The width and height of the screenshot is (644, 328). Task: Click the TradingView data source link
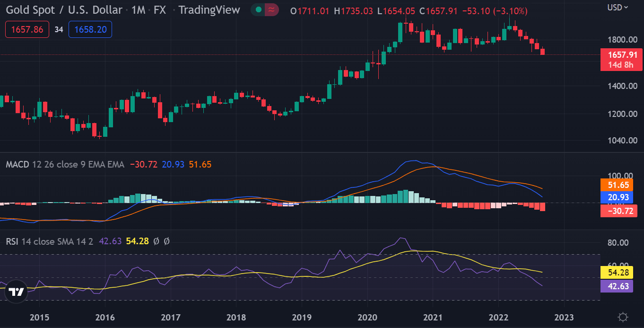pyautogui.click(x=209, y=9)
